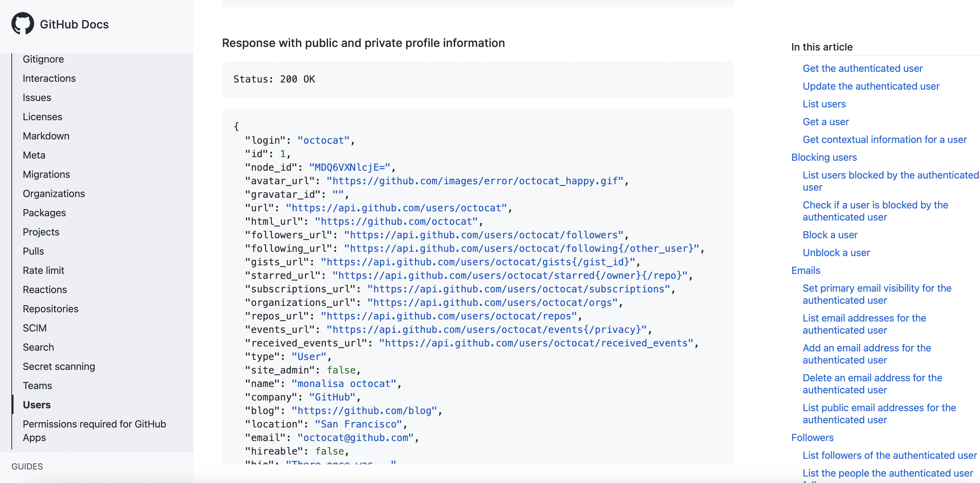Jump to Unblock a user

pyautogui.click(x=836, y=253)
